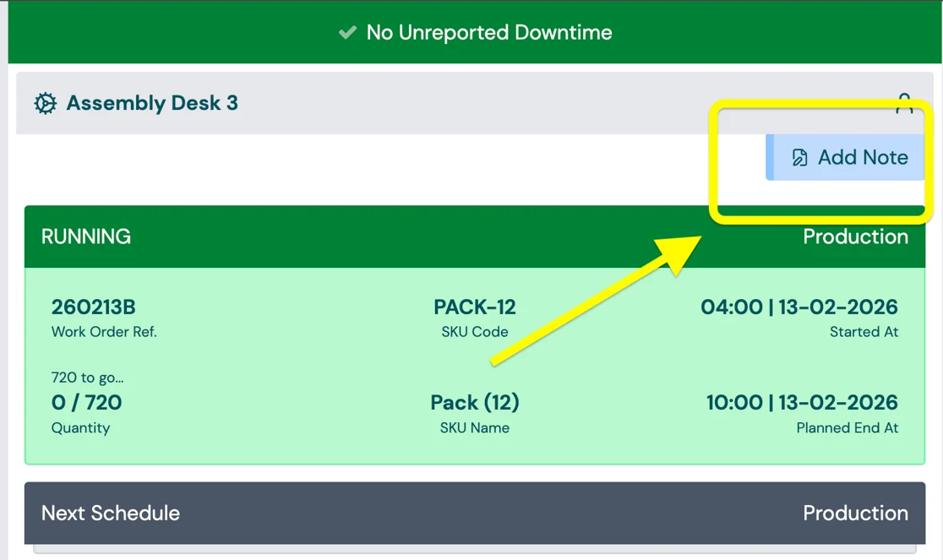Click Production label in Next Schedule header
Image resolution: width=943 pixels, height=560 pixels.
pyautogui.click(x=855, y=513)
